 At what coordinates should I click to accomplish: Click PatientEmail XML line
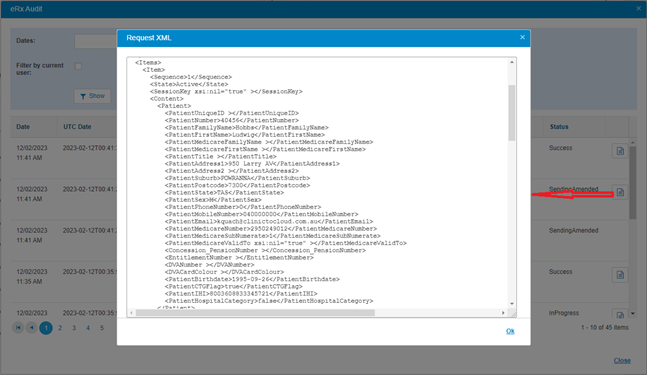point(269,221)
